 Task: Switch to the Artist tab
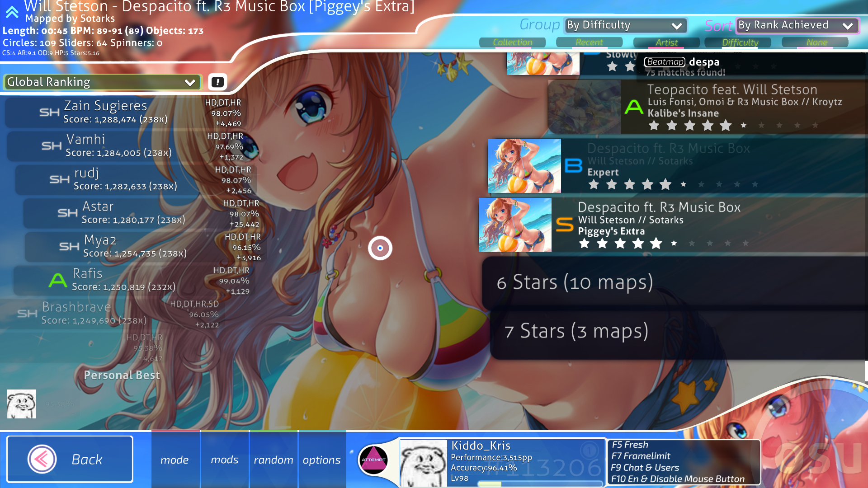(x=667, y=42)
